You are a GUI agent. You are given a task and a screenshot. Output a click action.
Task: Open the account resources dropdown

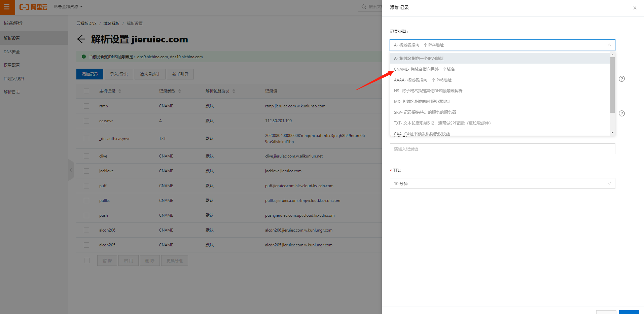coord(68,7)
